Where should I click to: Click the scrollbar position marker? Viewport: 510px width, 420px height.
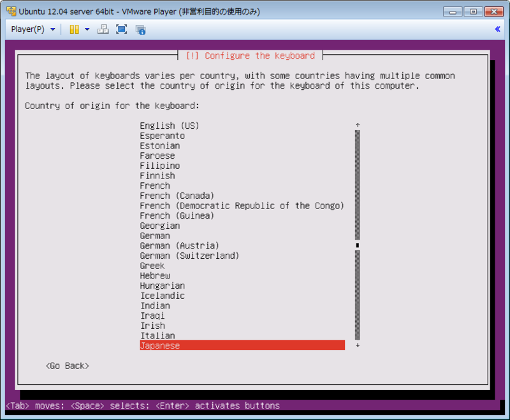[358, 245]
